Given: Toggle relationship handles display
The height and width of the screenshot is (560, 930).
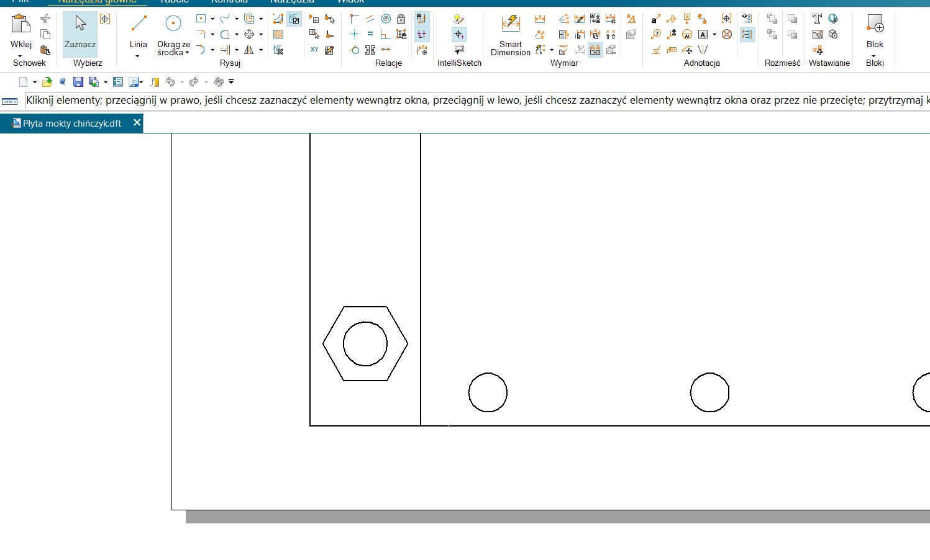Looking at the screenshot, I should point(421,34).
